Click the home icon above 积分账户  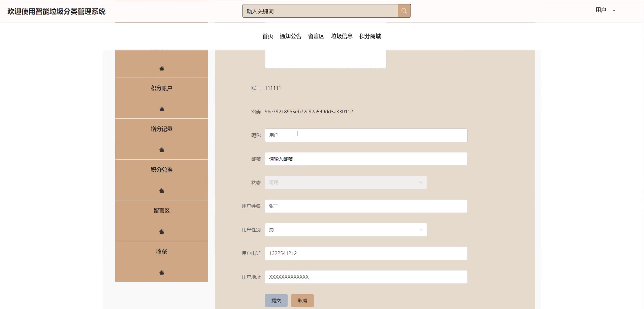162,68
